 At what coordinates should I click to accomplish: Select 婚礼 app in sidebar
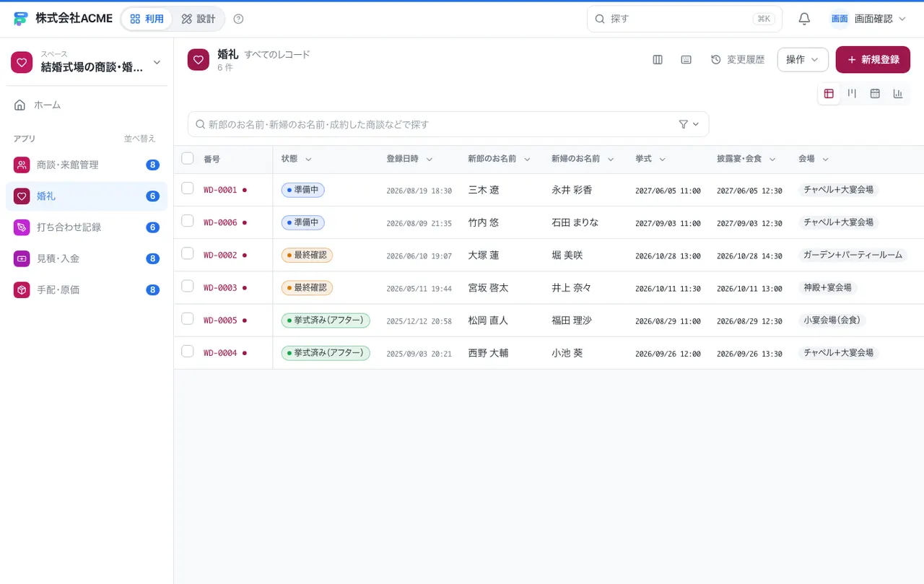click(87, 196)
